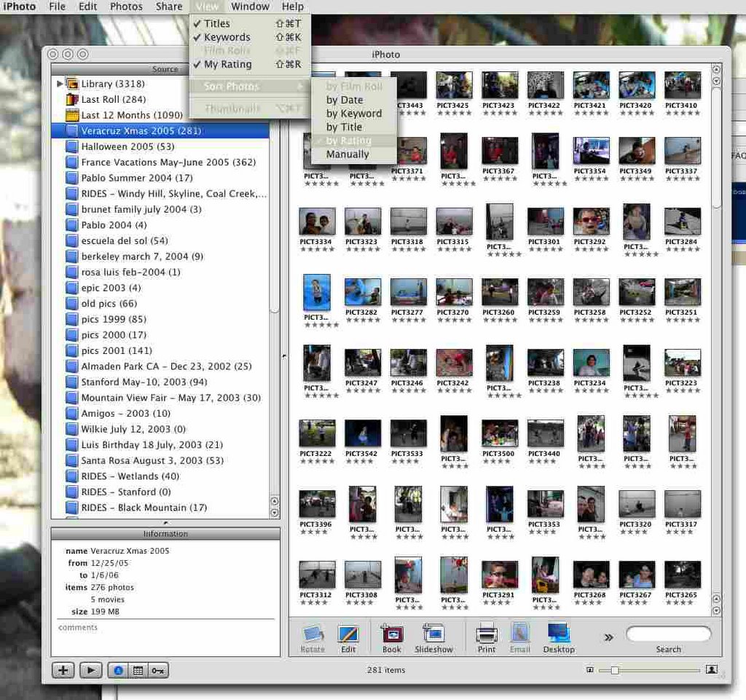Set photo as Desktop via toolbar
Screen dimensions: 746x700
(x=559, y=638)
